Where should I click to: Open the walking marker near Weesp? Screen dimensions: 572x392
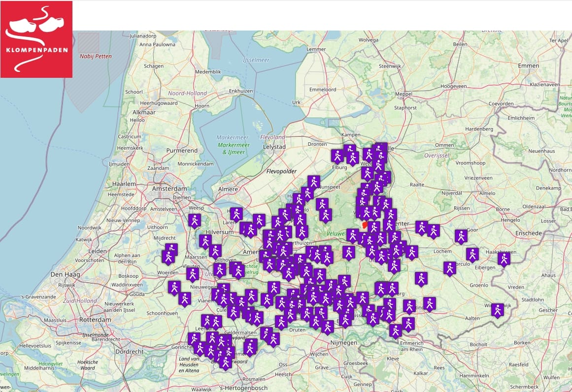[195, 220]
